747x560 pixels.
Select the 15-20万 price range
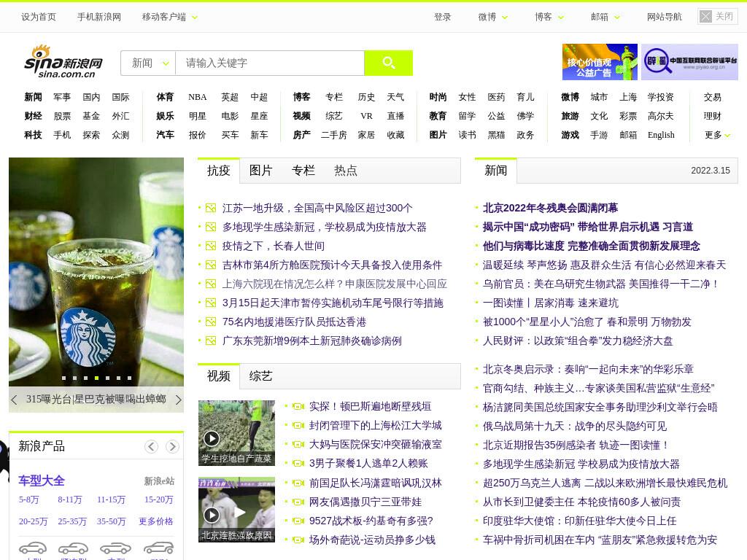[x=158, y=500]
